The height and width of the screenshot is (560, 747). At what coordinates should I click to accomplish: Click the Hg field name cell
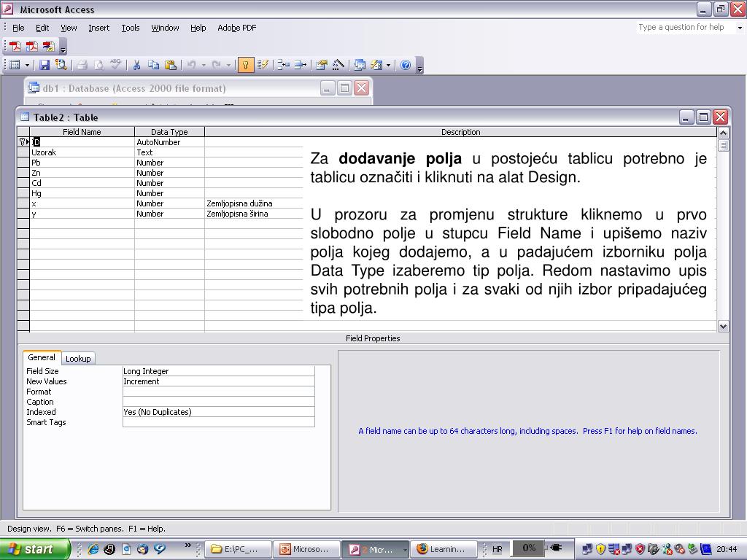tap(82, 193)
